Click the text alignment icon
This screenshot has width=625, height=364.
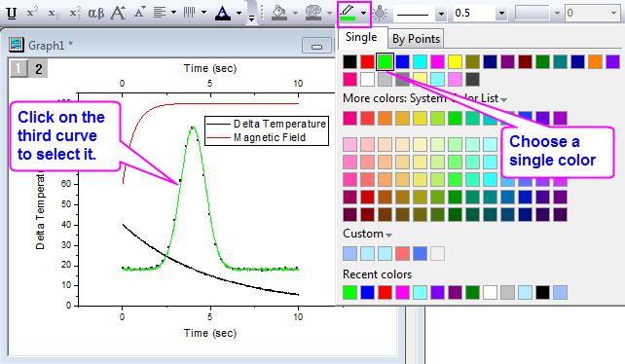pyautogui.click(x=160, y=13)
